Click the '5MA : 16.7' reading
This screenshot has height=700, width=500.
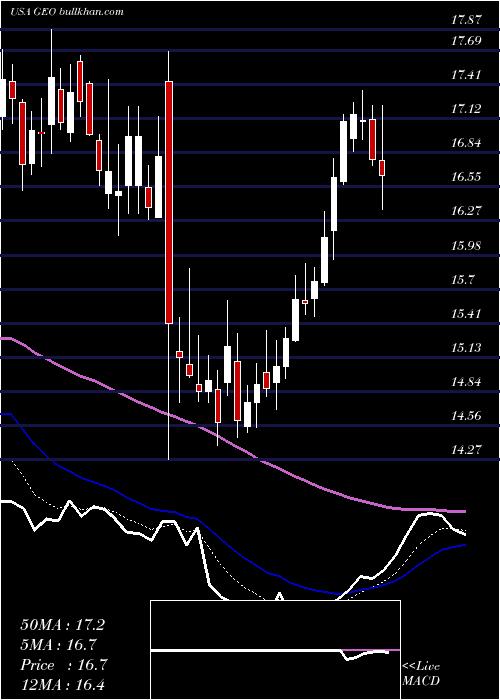coord(58,645)
